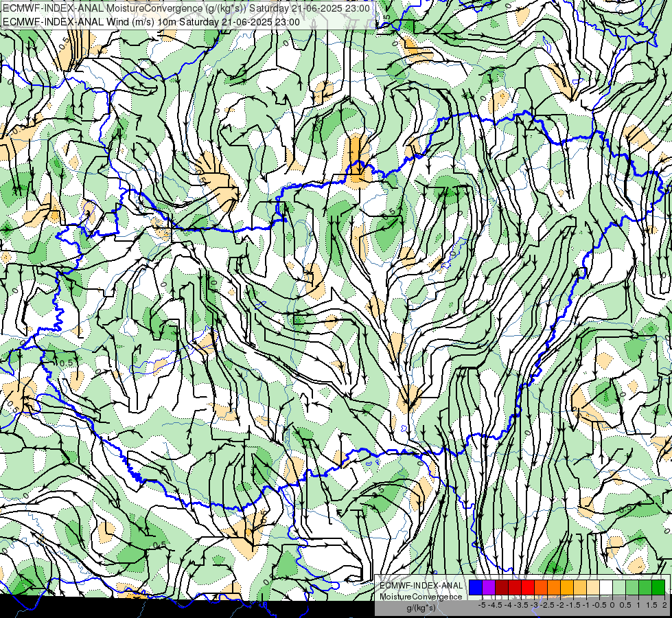Click the purple legend swatch, -5 to -4.5

[489, 588]
